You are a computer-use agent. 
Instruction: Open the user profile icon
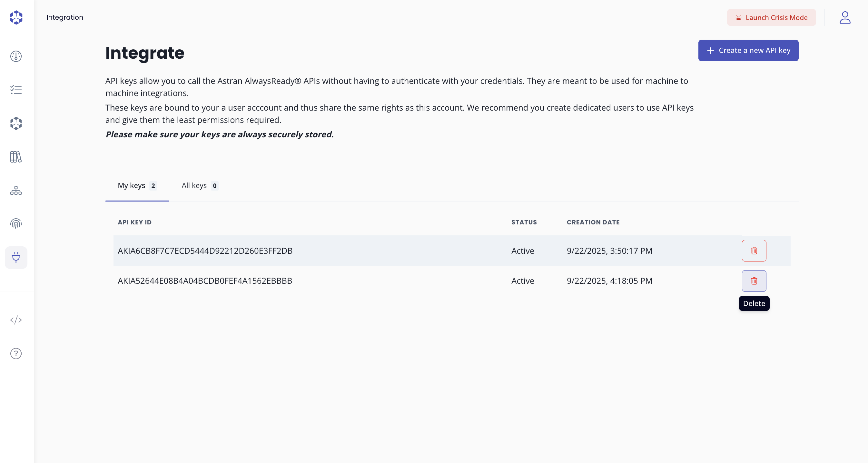(845, 17)
